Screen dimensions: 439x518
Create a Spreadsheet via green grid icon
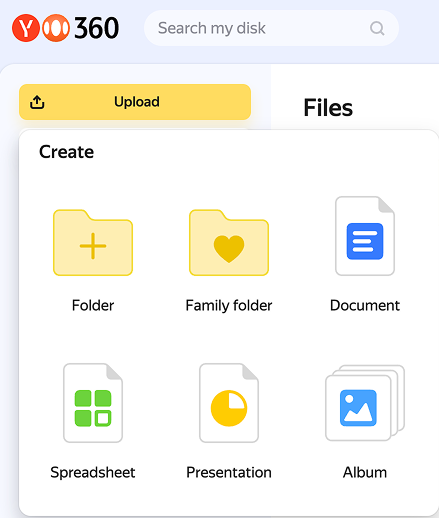coord(93,403)
